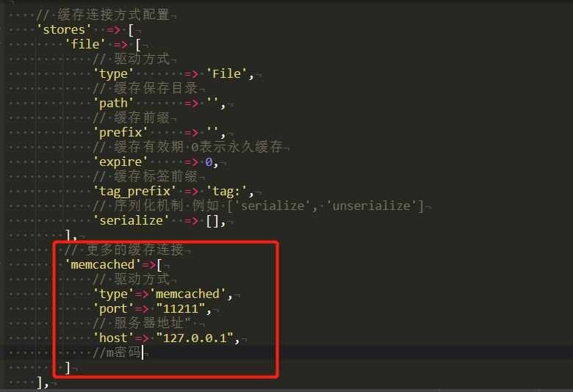This screenshot has height=392, width=573.
Task: Click the comment 缓存前缀
Action: point(131,117)
